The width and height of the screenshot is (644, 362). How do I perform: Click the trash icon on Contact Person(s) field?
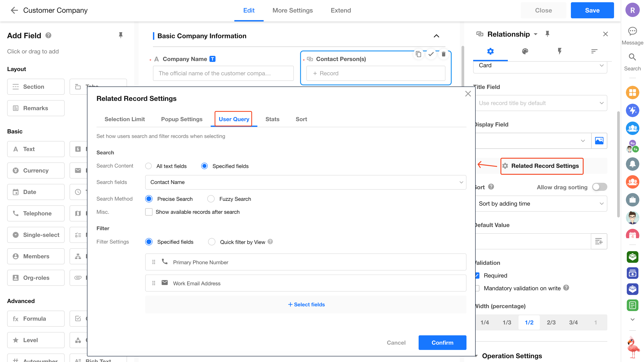[443, 54]
